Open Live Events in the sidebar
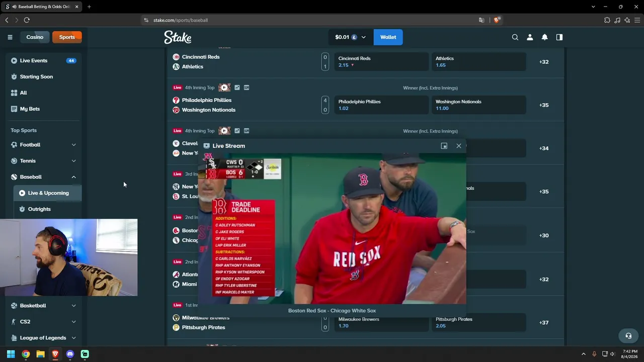This screenshot has width=644, height=362. 43,61
